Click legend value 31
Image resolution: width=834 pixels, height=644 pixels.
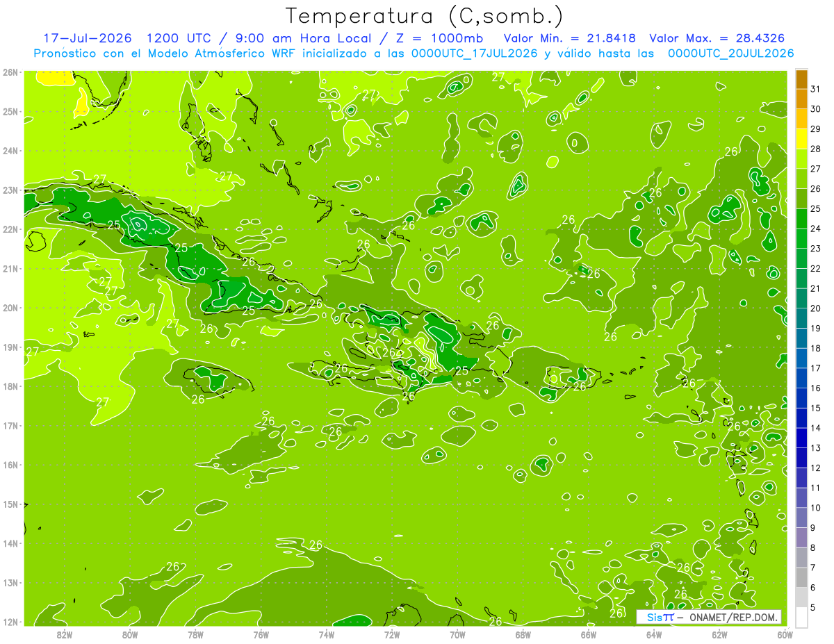tap(815, 89)
